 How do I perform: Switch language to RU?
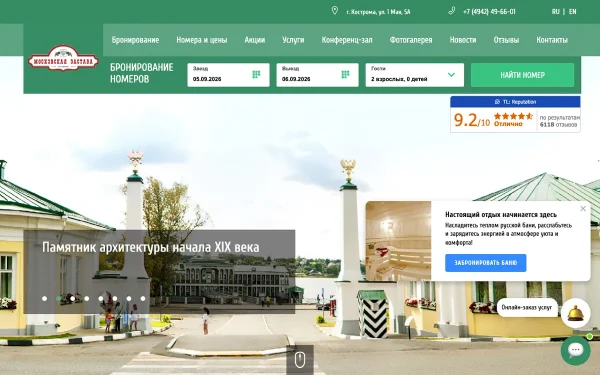556,11
